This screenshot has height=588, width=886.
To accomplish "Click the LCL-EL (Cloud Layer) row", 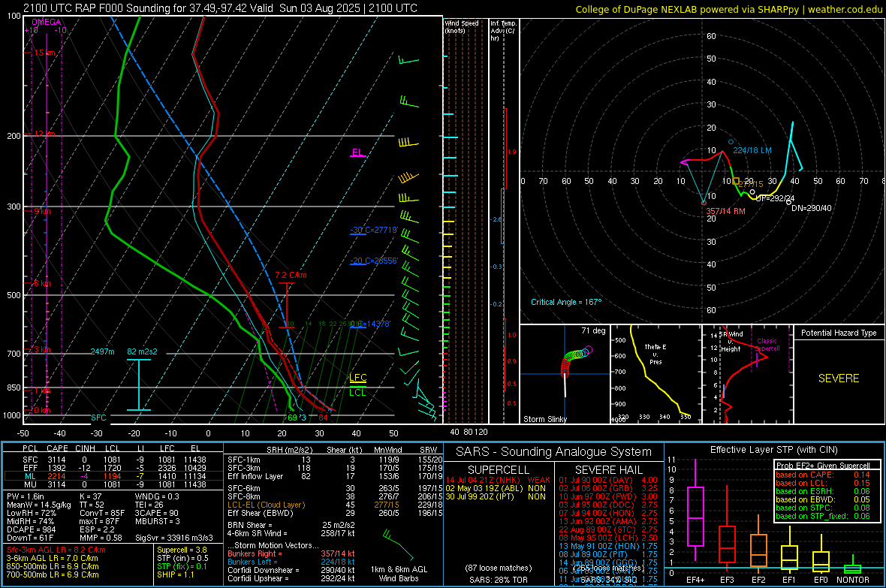I will [335, 505].
